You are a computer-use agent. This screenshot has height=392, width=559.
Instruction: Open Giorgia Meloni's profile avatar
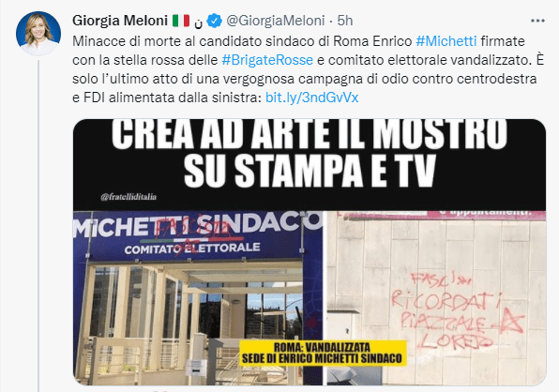pos(38,34)
